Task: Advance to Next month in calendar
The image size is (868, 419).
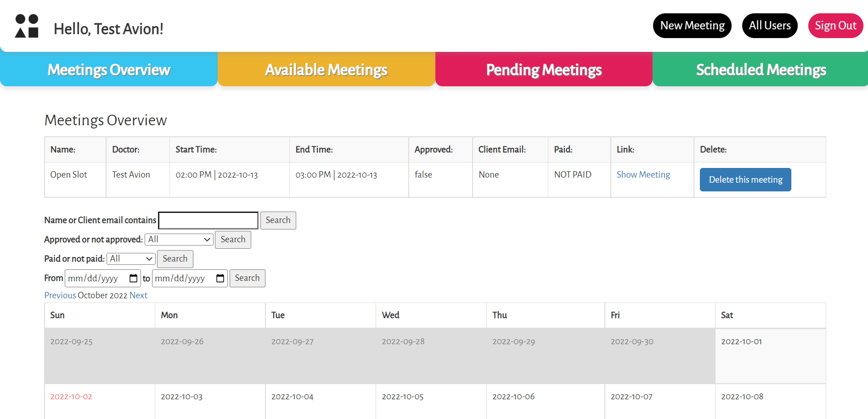Action: [x=138, y=295]
